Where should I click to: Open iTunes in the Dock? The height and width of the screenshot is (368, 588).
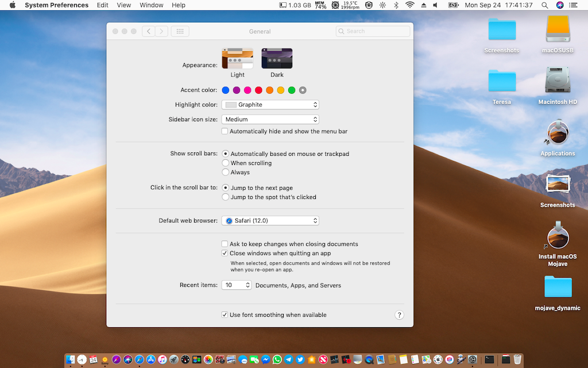tap(163, 359)
